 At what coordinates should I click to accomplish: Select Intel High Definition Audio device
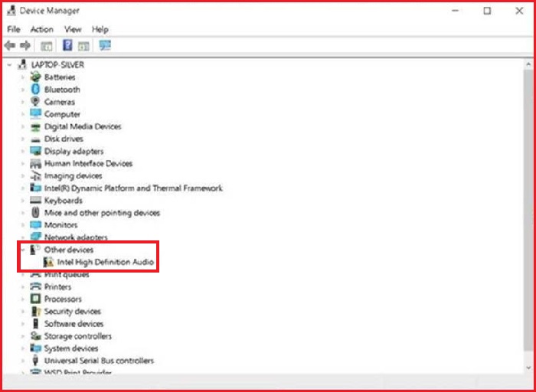point(106,262)
